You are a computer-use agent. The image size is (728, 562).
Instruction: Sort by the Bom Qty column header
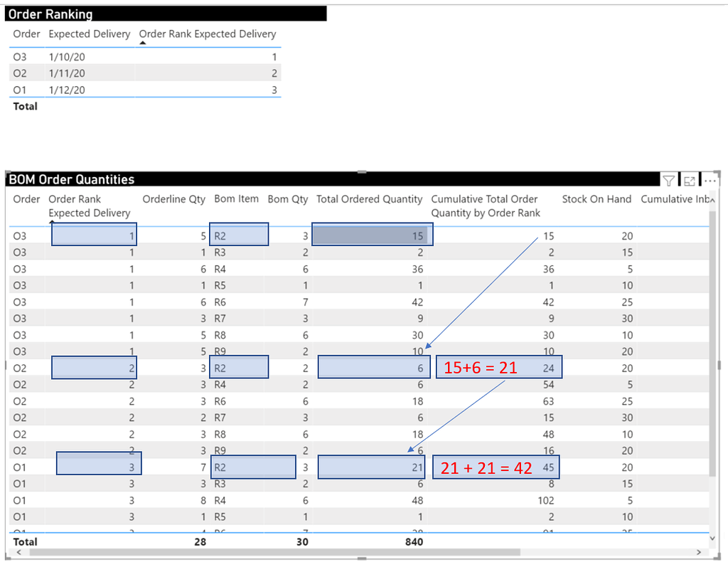tap(287, 199)
